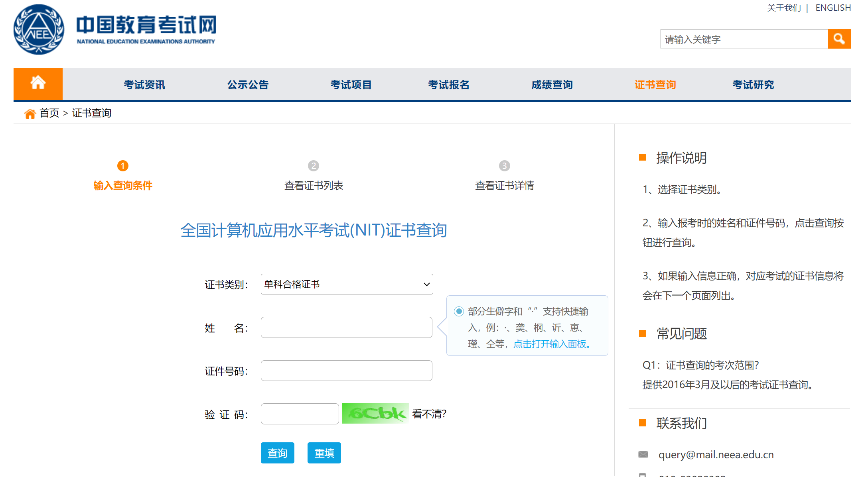The height and width of the screenshot is (477, 868).
Task: Click the 看不清? captcha refresh link
Action: coord(429,414)
